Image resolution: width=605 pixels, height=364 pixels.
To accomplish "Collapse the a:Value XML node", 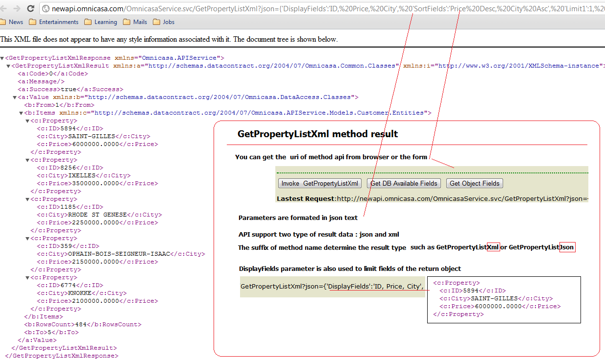I will pos(15,97).
